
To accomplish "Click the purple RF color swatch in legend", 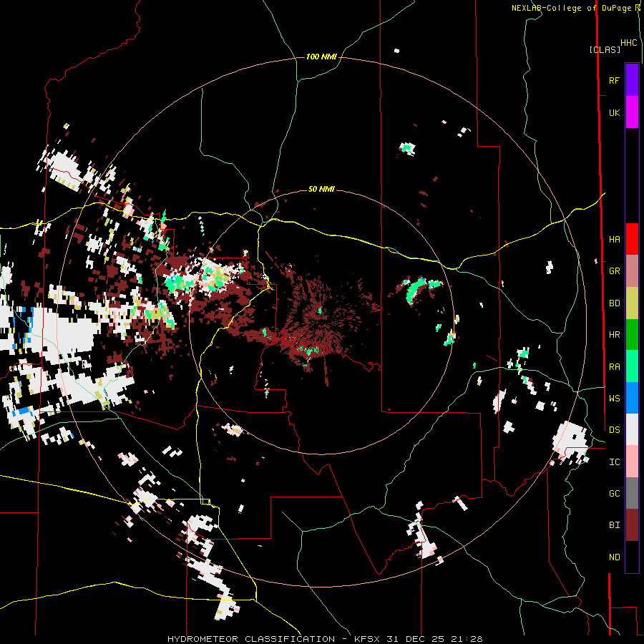I will [x=632, y=80].
